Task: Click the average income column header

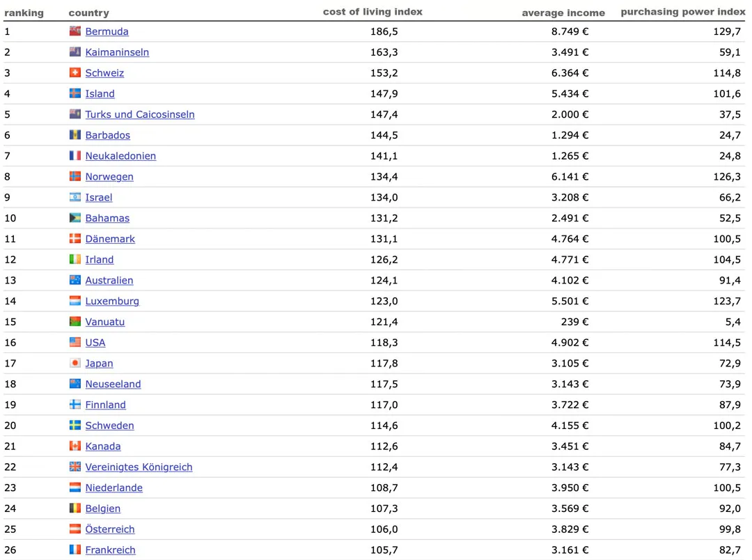Action: coord(563,13)
